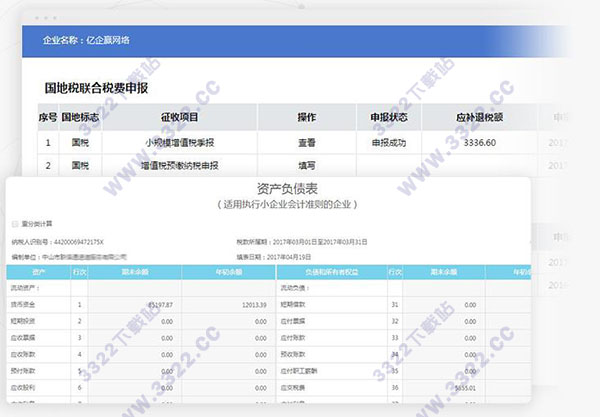Click the 3336.60 tax amount cell
Viewport: 600px width, 417px height.
point(479,143)
